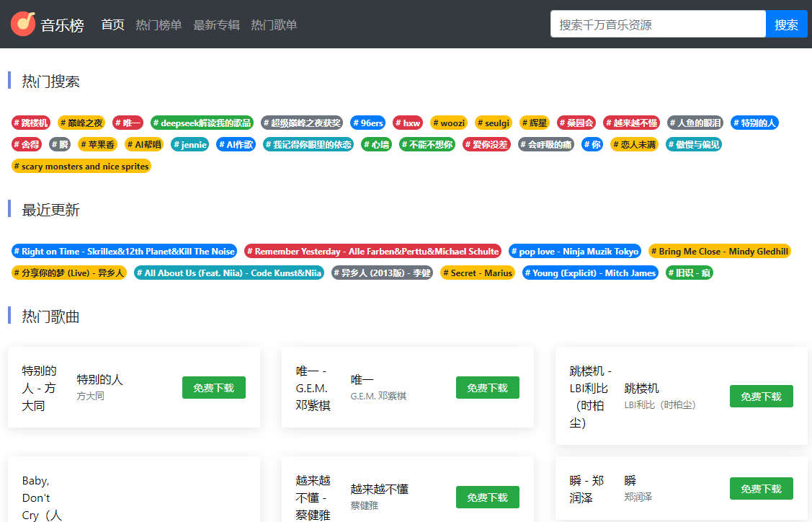Open the #超级巅峰之夜获奖 tag

[x=302, y=123]
